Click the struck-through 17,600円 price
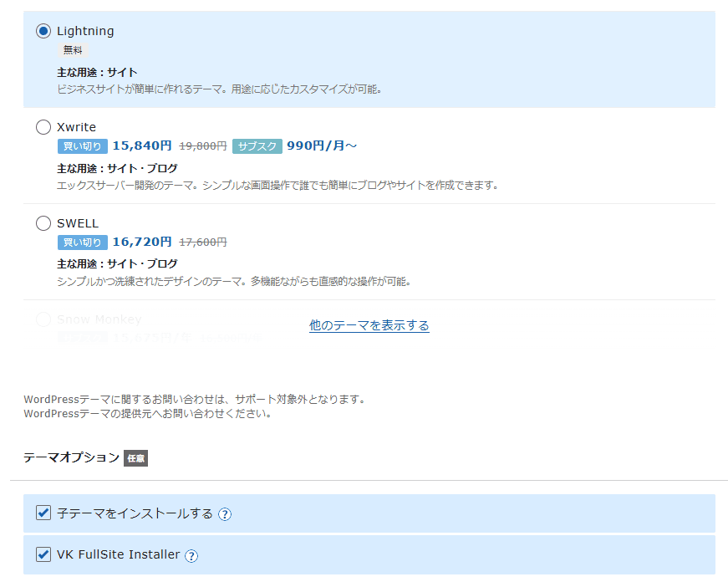Screen dimensions: 728x582 [203, 242]
